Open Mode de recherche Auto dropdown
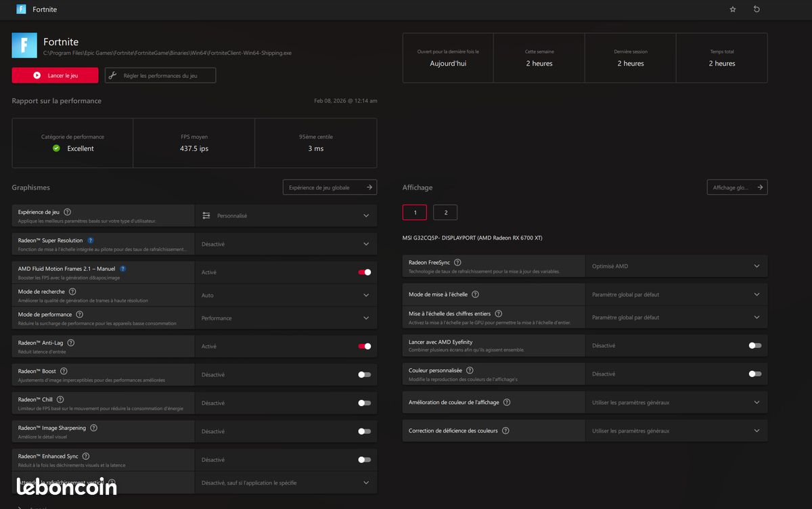 pos(286,295)
